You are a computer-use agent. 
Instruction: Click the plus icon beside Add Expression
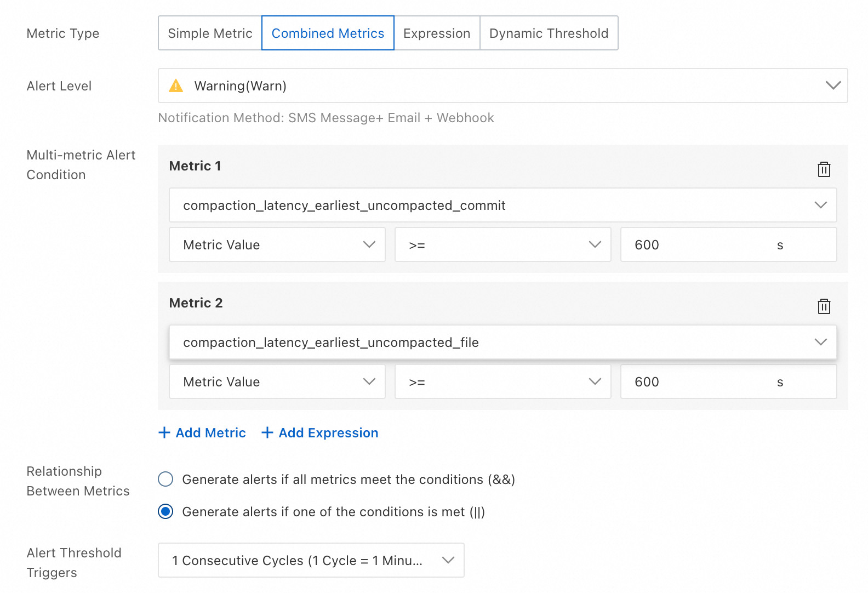[x=267, y=433]
